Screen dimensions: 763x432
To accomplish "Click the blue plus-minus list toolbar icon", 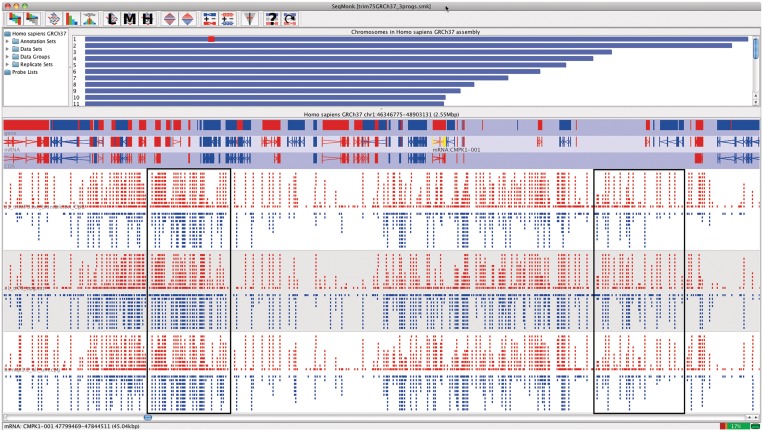I will click(x=209, y=18).
